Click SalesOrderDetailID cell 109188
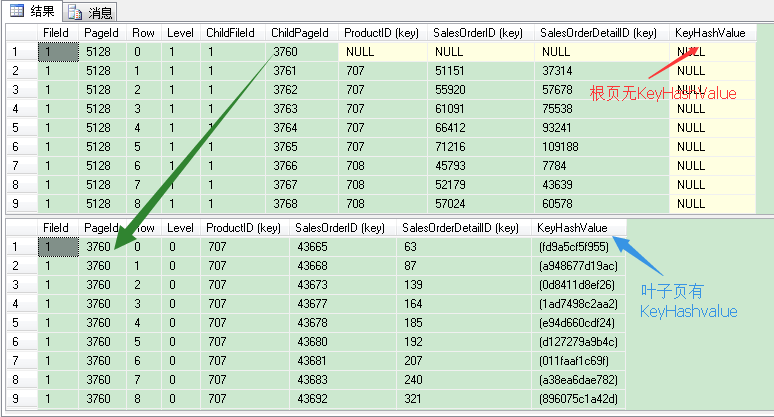 click(602, 147)
